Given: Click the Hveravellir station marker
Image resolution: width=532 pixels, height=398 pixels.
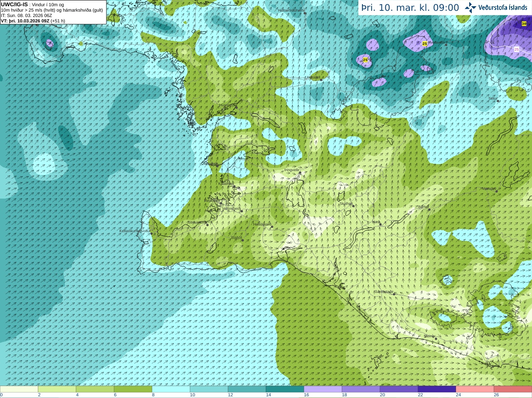Looking at the screenshot, I should (x=446, y=44).
